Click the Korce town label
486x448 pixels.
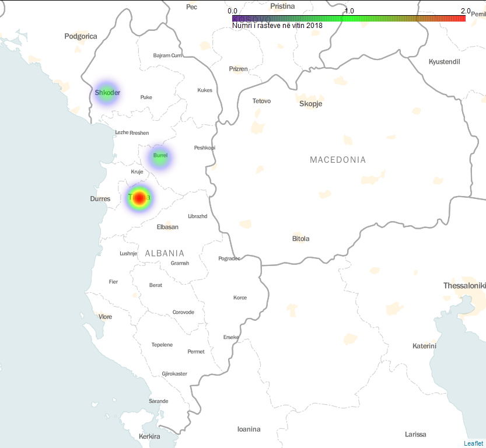click(x=240, y=297)
